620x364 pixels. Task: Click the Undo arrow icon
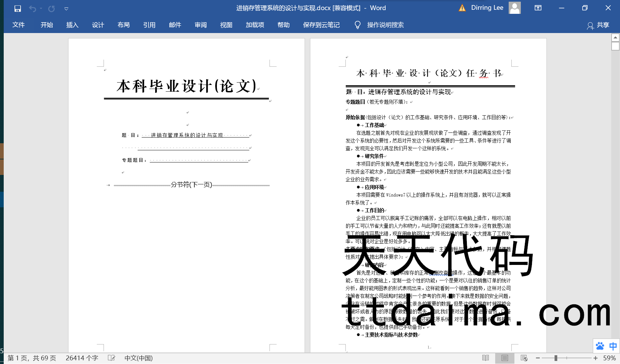click(x=32, y=8)
